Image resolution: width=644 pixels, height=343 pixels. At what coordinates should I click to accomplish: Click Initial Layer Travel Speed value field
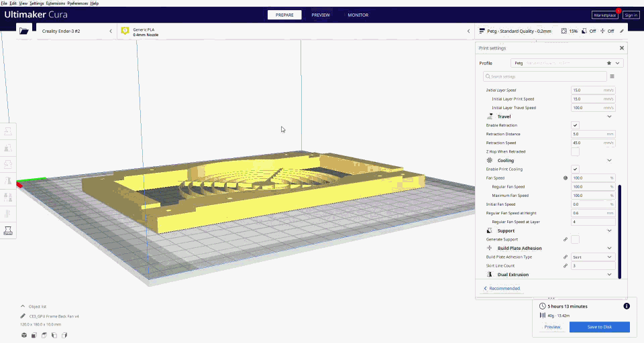593,108
